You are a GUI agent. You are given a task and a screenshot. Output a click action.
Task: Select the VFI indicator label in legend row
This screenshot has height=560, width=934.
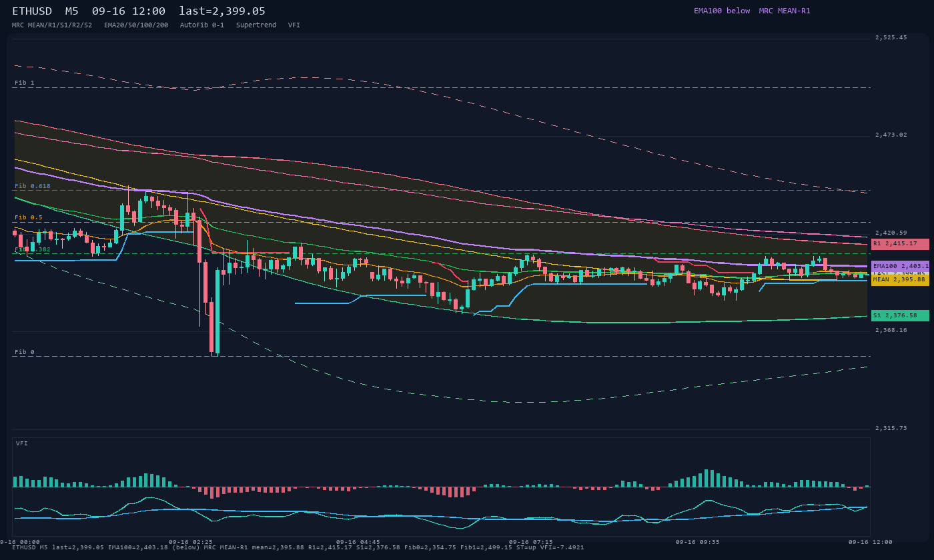point(294,25)
